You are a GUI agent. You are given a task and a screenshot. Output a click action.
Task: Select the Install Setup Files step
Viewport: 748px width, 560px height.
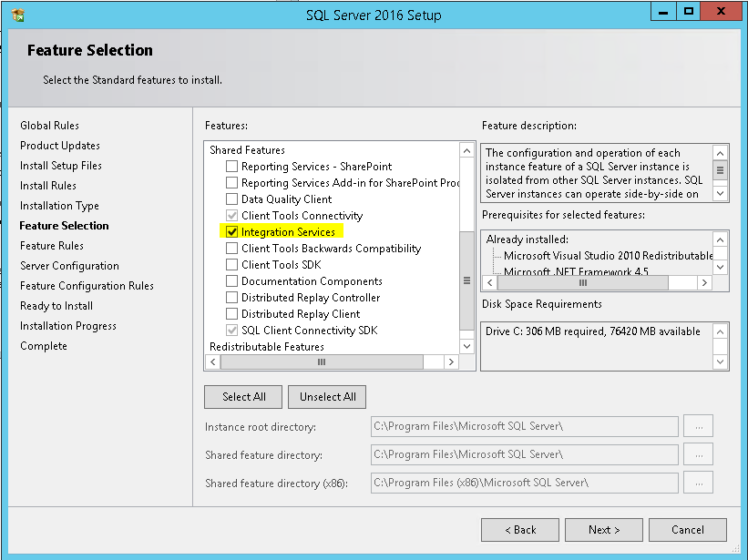click(61, 166)
